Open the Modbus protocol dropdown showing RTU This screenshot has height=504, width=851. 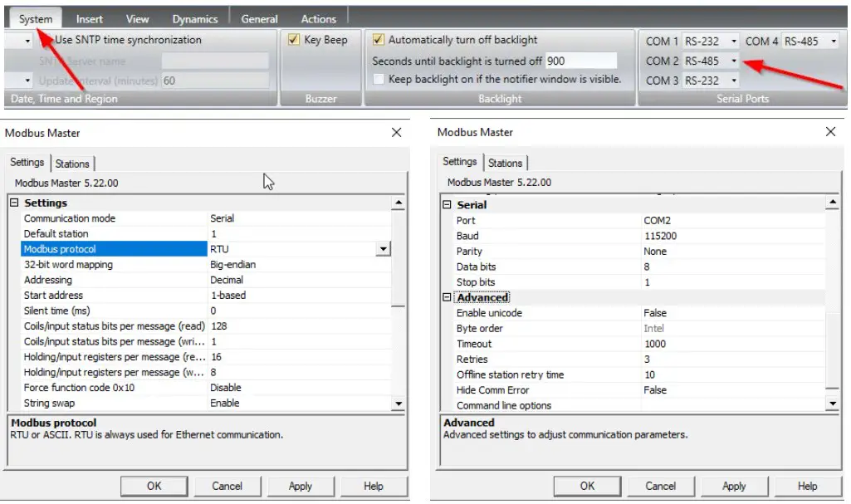click(382, 249)
